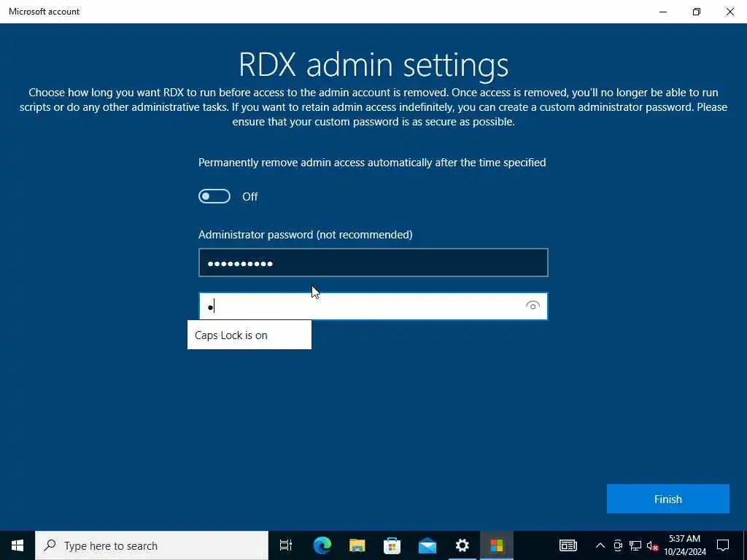Open Settings gear on taskbar
747x560 pixels.
pyautogui.click(x=462, y=545)
